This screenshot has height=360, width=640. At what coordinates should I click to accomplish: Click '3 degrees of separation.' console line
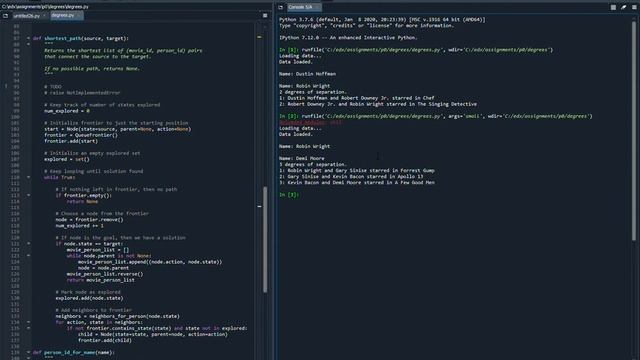313,164
